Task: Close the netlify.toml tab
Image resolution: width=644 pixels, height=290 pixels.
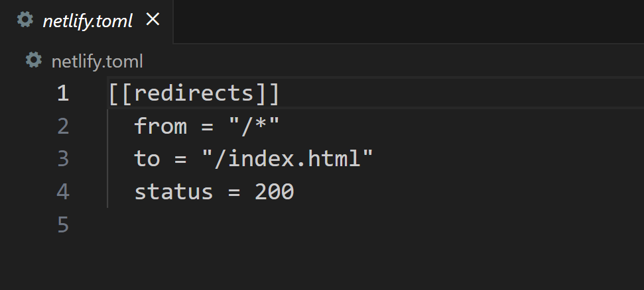Action: 153,19
